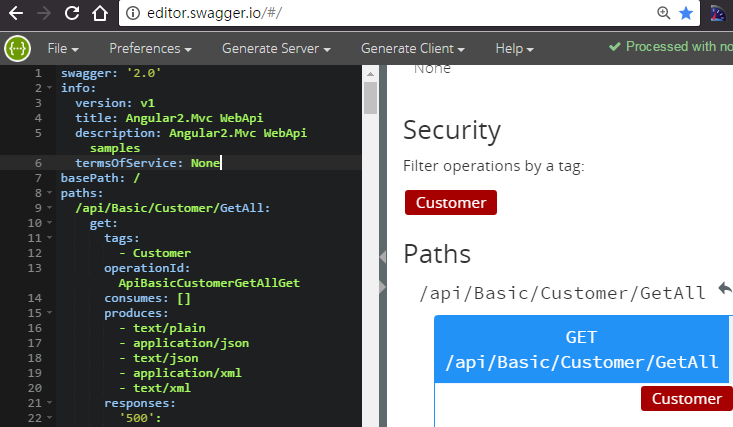Jump to GetAll path in editor arrow
This screenshot has height=427, width=733.
pos(725,289)
